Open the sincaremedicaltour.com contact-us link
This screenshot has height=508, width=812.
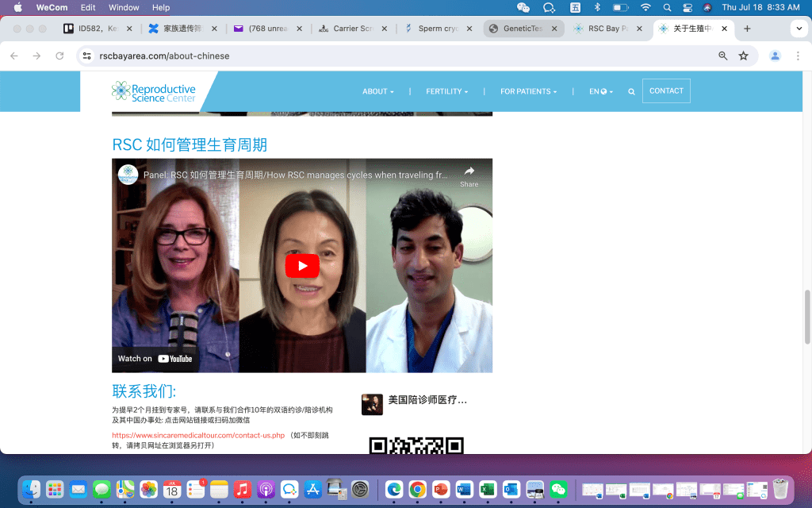click(x=197, y=436)
